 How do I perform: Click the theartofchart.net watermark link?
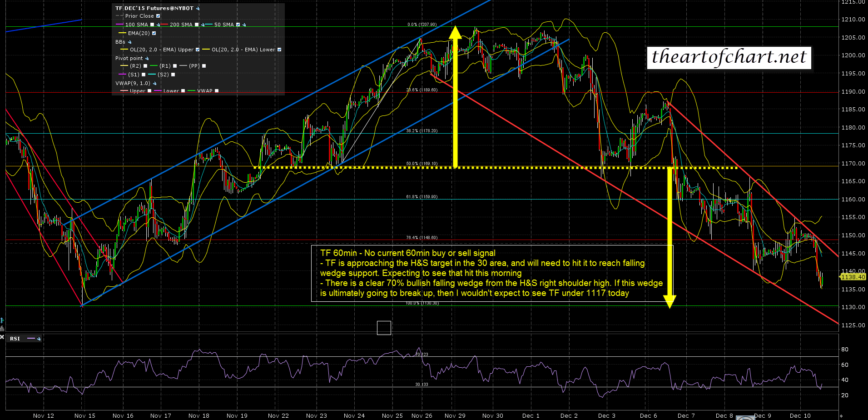[729, 57]
